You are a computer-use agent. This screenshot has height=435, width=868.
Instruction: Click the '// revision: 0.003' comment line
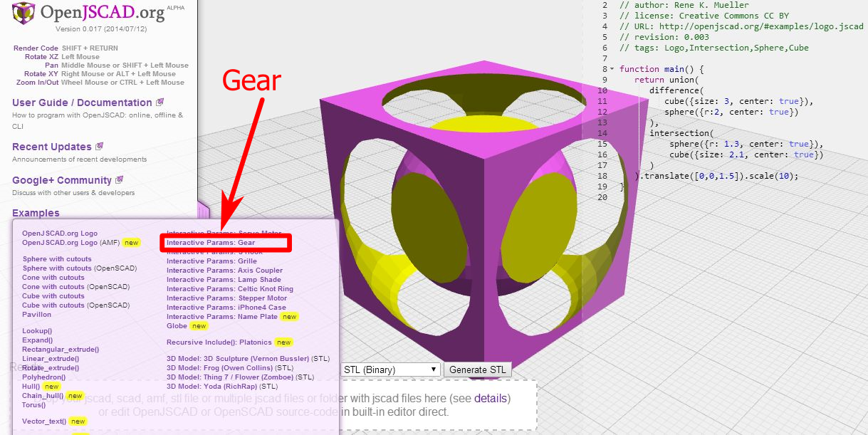click(x=664, y=37)
